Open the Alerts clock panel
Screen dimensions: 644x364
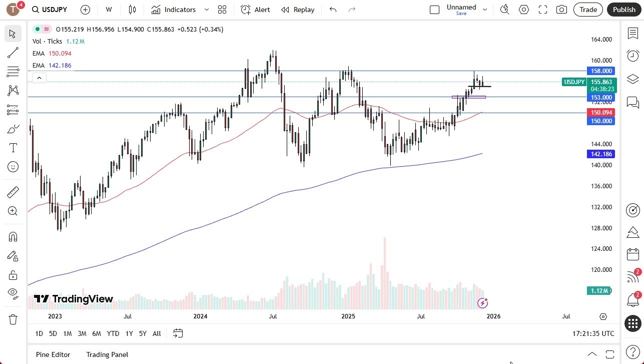point(632,56)
